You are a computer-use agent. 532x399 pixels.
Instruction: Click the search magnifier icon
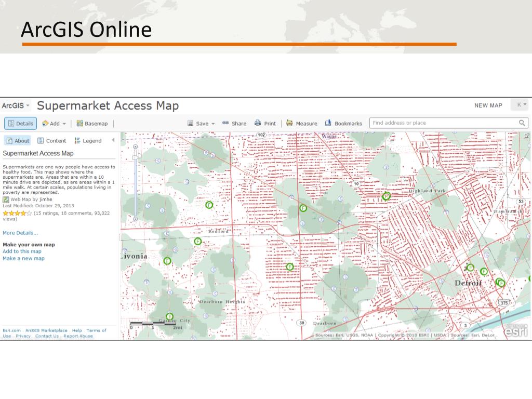pyautogui.click(x=522, y=123)
